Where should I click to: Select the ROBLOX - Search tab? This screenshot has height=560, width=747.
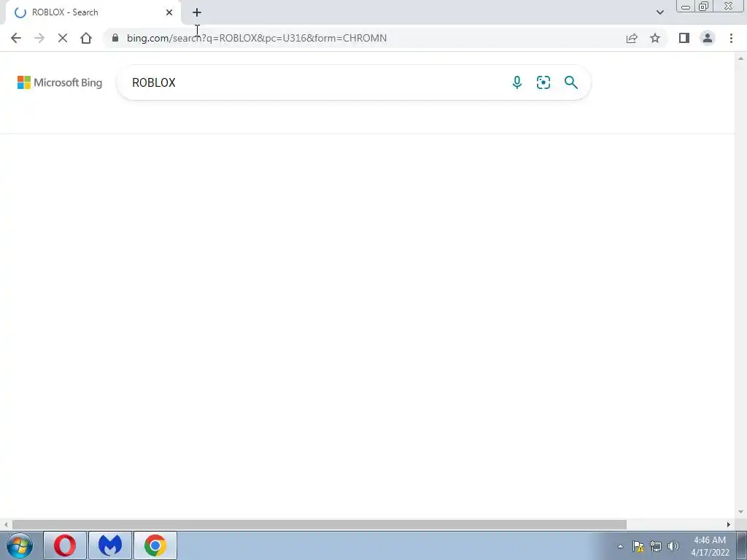(x=93, y=12)
